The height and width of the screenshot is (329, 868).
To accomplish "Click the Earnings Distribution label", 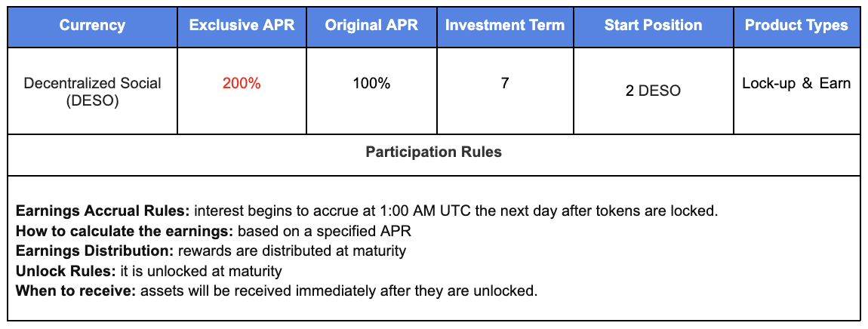I will pos(79,251).
